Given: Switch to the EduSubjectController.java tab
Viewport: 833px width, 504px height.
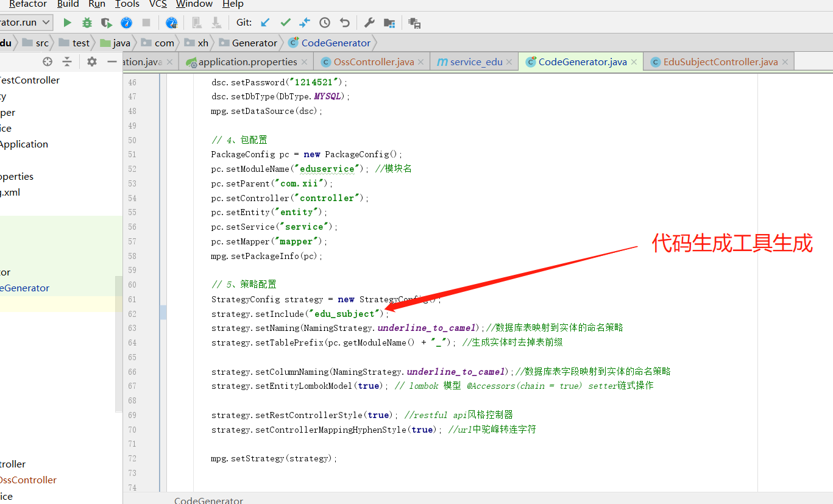Looking at the screenshot, I should pyautogui.click(x=720, y=62).
